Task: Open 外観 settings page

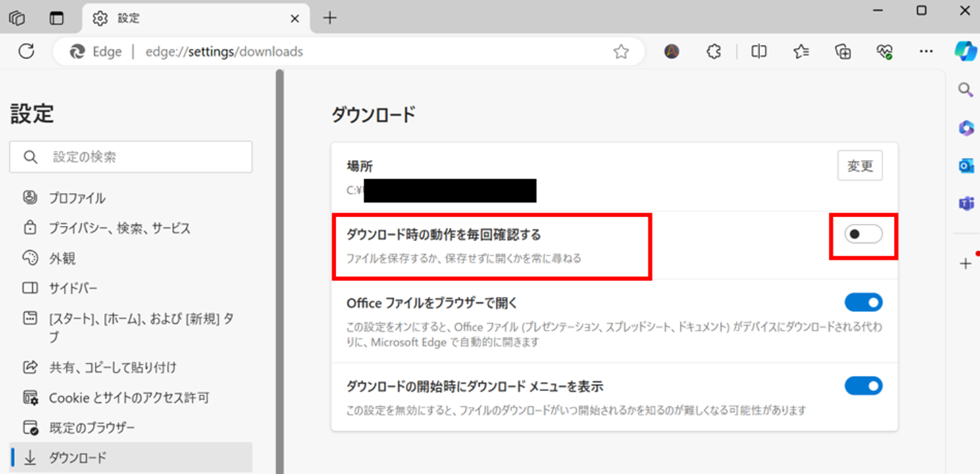Action: [x=131, y=259]
